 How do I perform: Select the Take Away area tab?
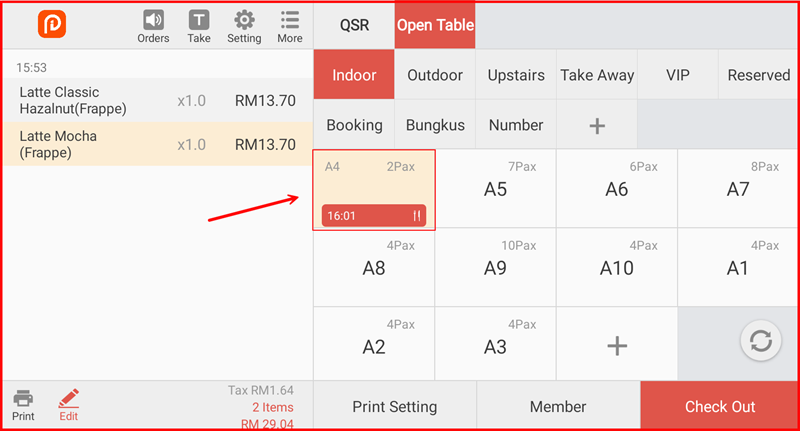(597, 75)
